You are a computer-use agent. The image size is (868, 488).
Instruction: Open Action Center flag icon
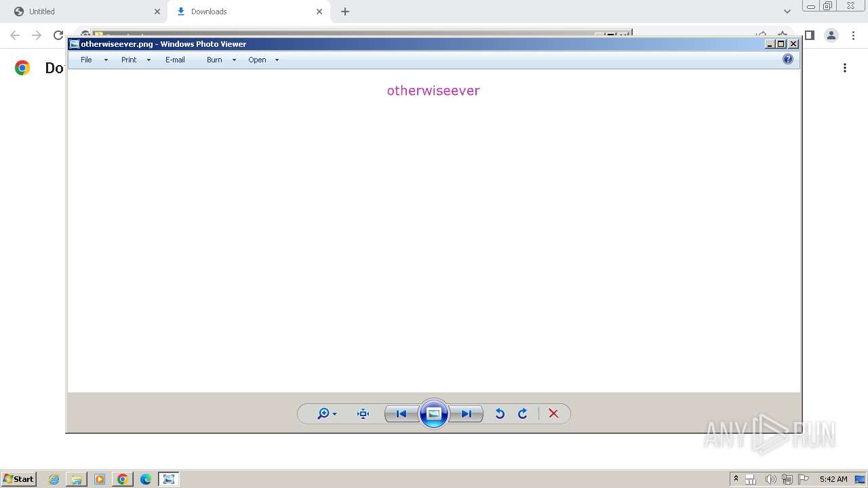point(804,479)
